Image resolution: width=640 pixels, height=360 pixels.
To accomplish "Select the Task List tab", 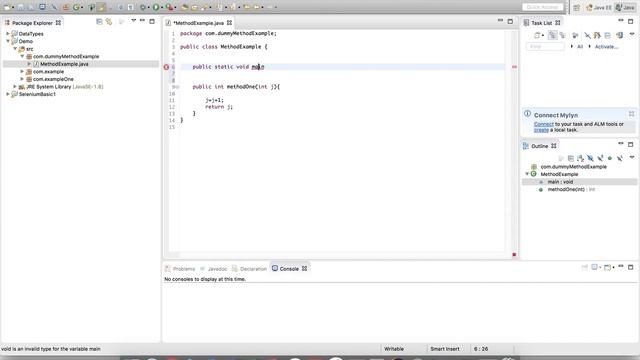I will click(541, 23).
